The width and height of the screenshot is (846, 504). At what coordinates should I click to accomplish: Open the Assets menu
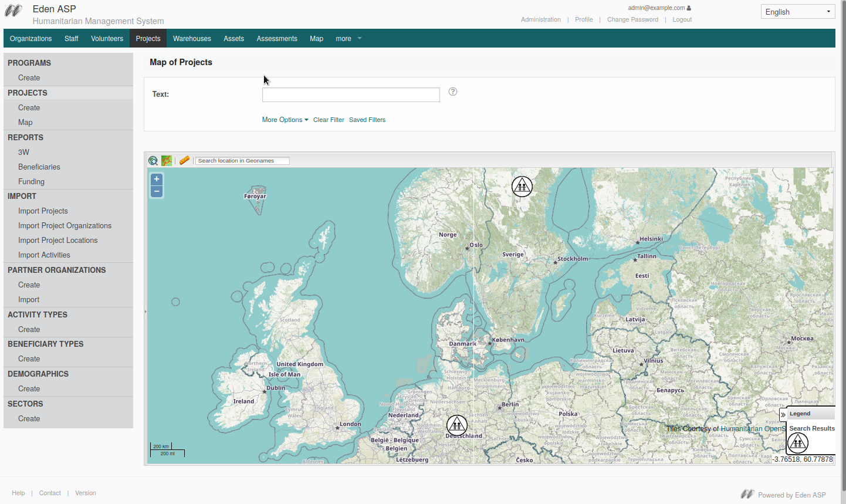click(234, 39)
